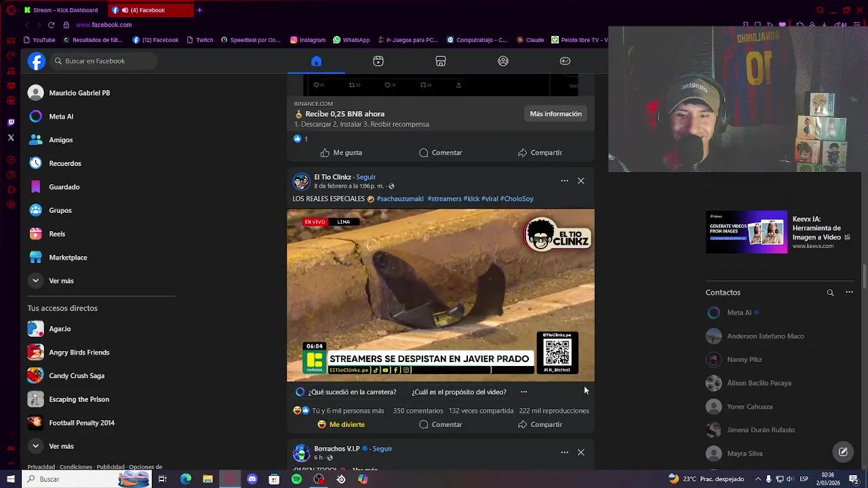Open the Facebook logo home link
This screenshot has width=868, height=488.
(x=37, y=61)
